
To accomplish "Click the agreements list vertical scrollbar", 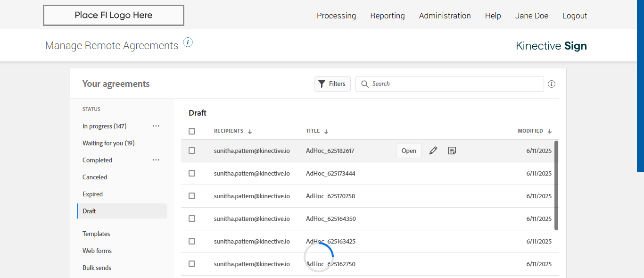I will 556,185.
